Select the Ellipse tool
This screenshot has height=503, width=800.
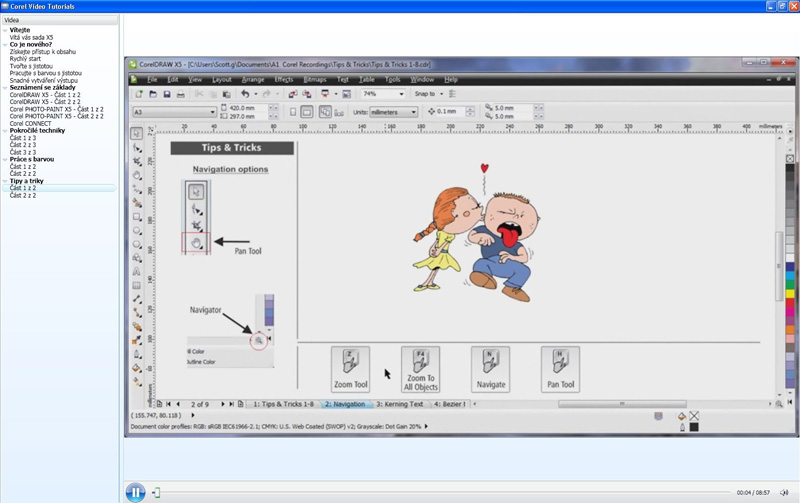[137, 231]
